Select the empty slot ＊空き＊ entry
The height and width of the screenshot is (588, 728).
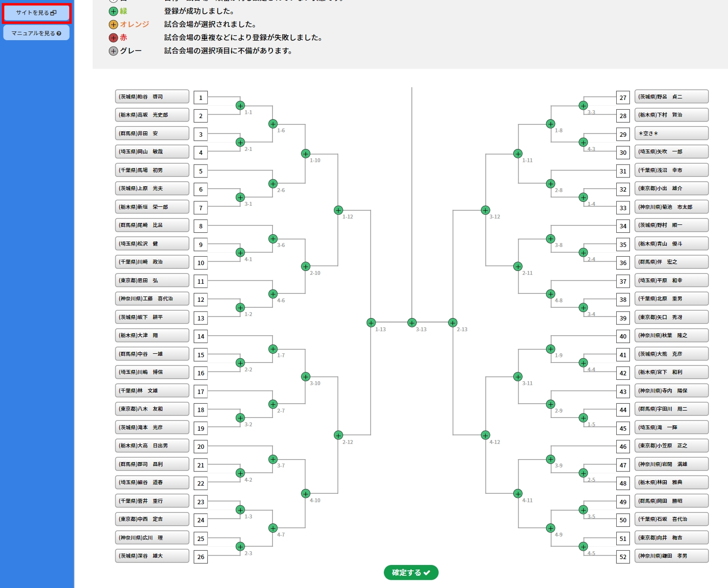tap(671, 134)
